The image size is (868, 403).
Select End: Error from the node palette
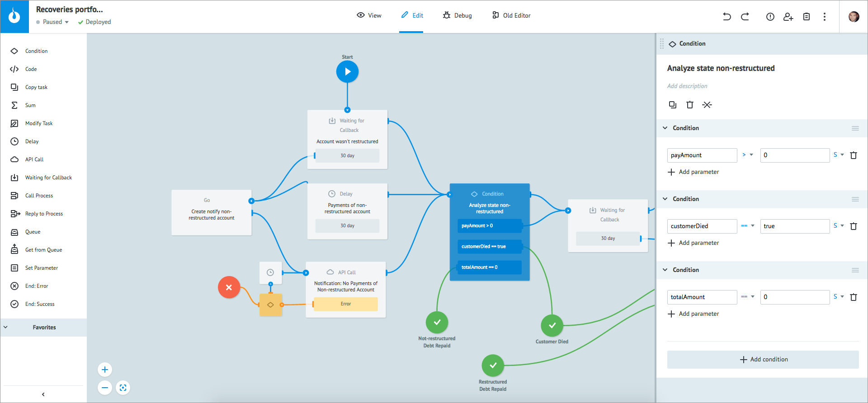coord(36,286)
